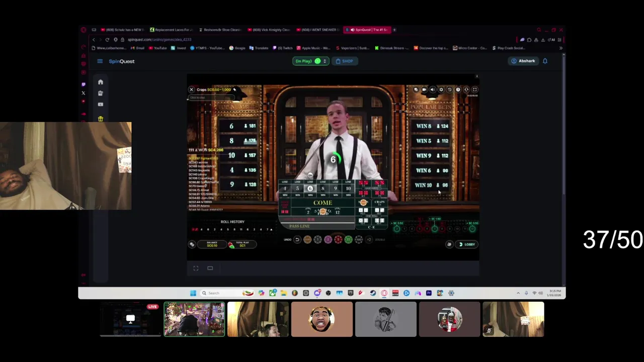Reload the browser page
Viewport: 644px width, 362px height.
pos(107,40)
